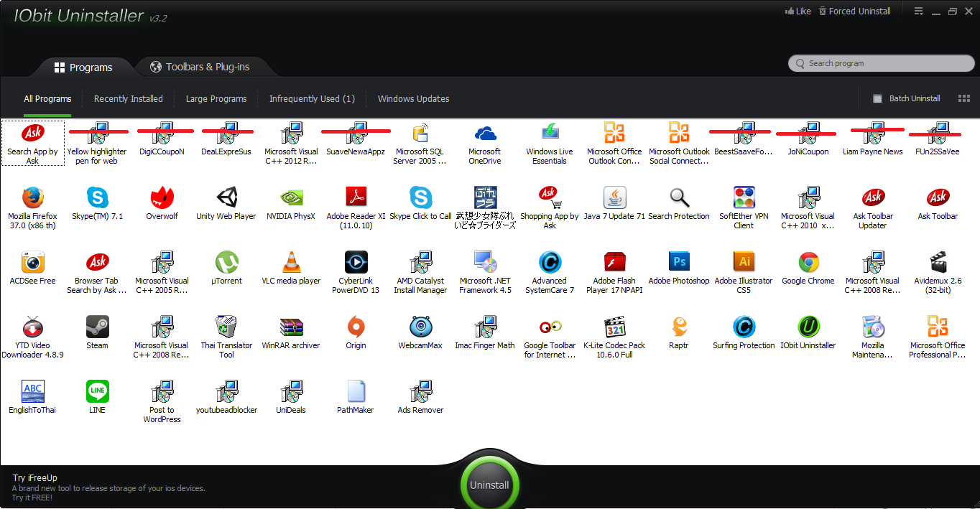
Task: Select Google Chrome icon
Action: [x=808, y=262]
